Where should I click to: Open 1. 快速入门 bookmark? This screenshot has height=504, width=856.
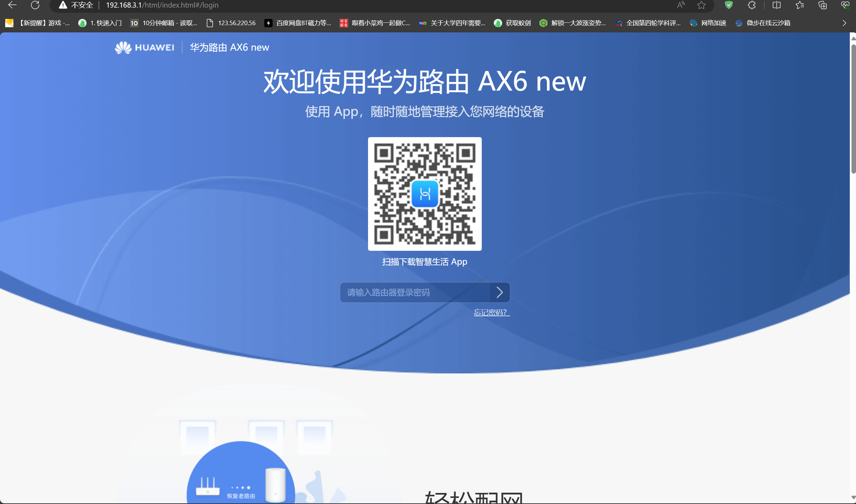click(100, 23)
